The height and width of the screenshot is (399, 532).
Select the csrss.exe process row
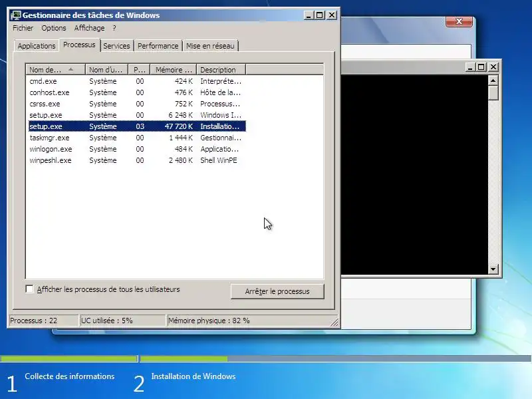[x=137, y=104]
